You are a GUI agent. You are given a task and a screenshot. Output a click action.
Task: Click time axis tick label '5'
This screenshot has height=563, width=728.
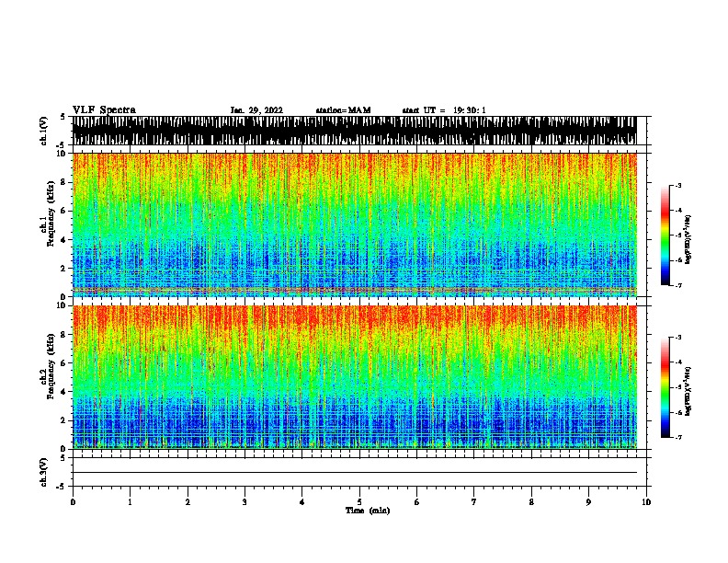tap(359, 502)
